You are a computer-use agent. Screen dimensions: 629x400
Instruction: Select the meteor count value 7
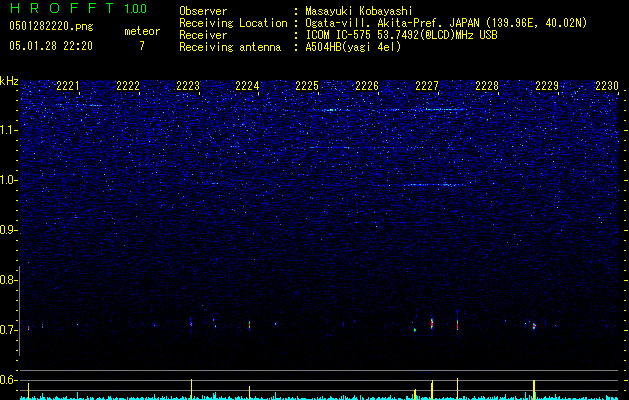142,46
